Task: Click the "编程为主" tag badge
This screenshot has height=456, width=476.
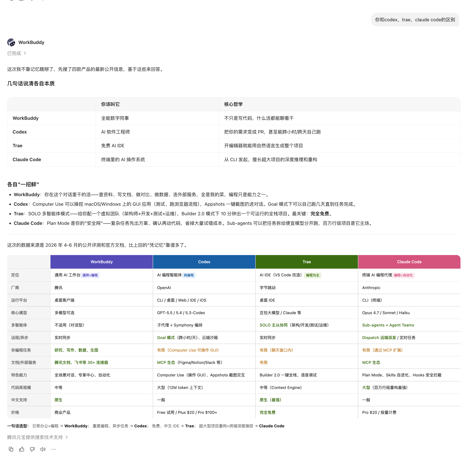Action: coord(313,275)
